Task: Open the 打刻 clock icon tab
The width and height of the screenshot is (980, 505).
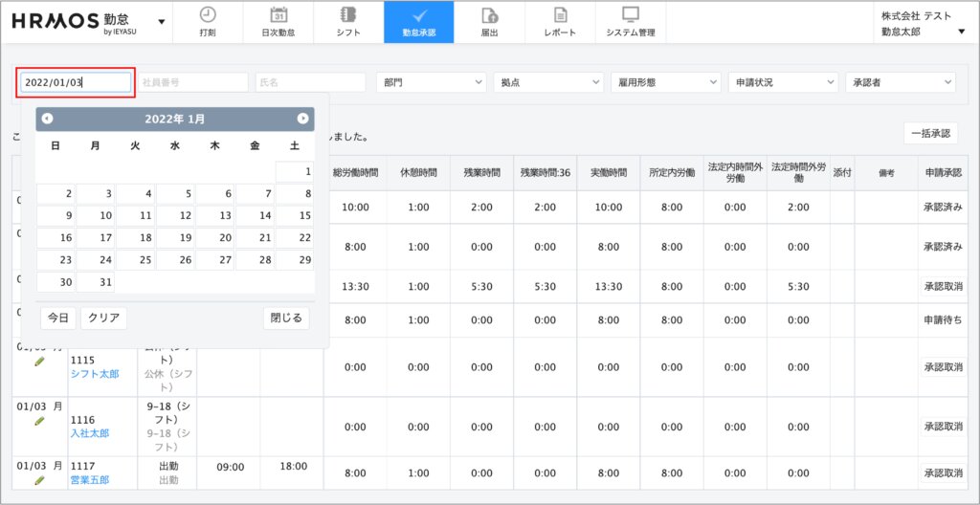Action: pyautogui.click(x=208, y=22)
